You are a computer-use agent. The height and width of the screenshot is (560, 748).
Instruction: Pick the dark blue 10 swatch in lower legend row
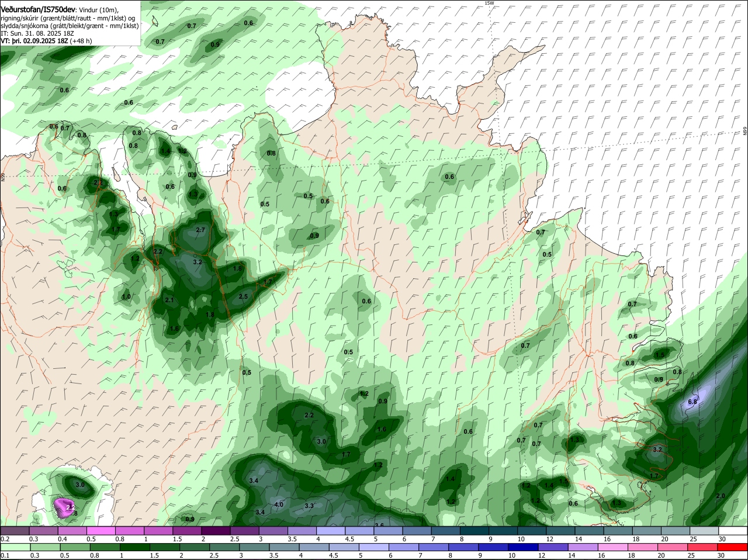[x=523, y=547]
